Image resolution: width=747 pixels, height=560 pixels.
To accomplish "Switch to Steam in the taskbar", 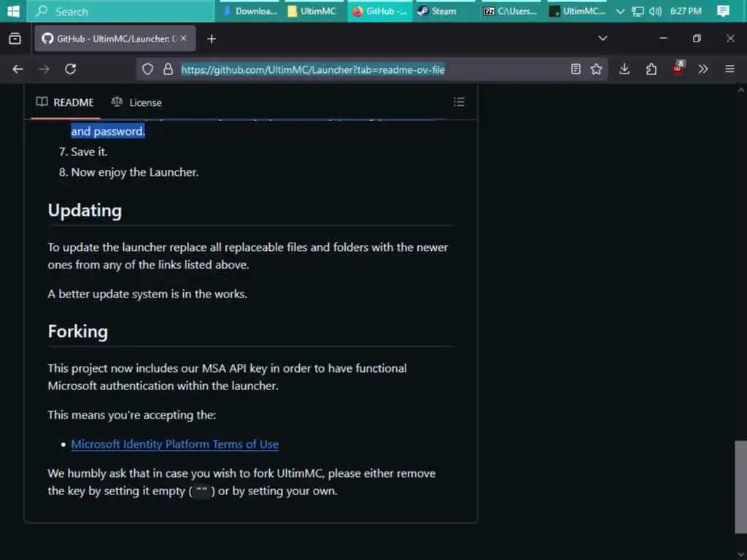I will 444,11.
